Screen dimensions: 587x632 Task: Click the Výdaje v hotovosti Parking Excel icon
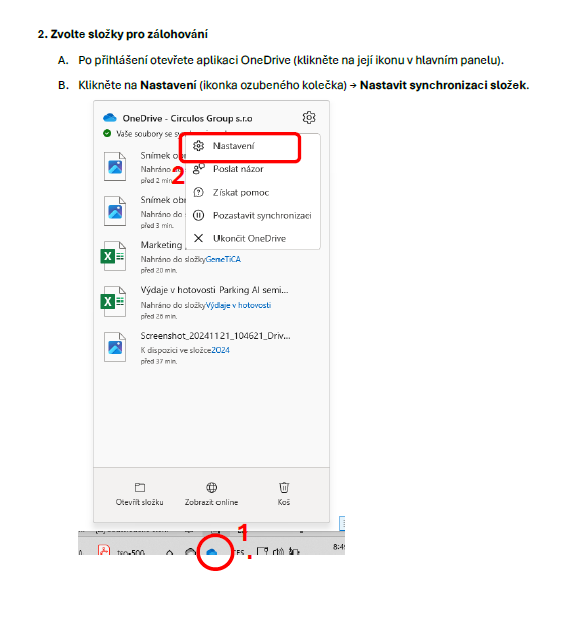[x=113, y=301]
